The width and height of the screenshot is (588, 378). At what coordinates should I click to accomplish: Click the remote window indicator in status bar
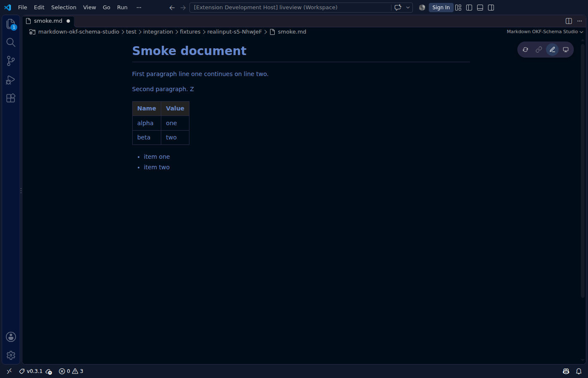click(x=9, y=371)
